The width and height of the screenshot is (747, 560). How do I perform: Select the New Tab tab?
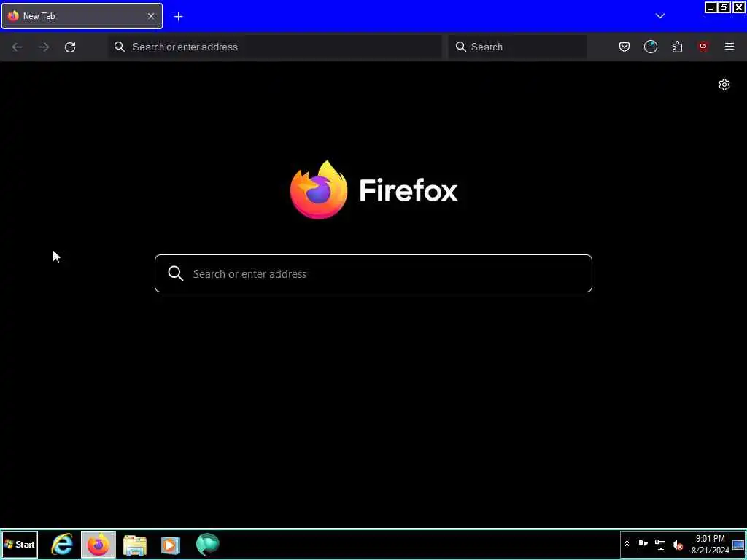82,16
